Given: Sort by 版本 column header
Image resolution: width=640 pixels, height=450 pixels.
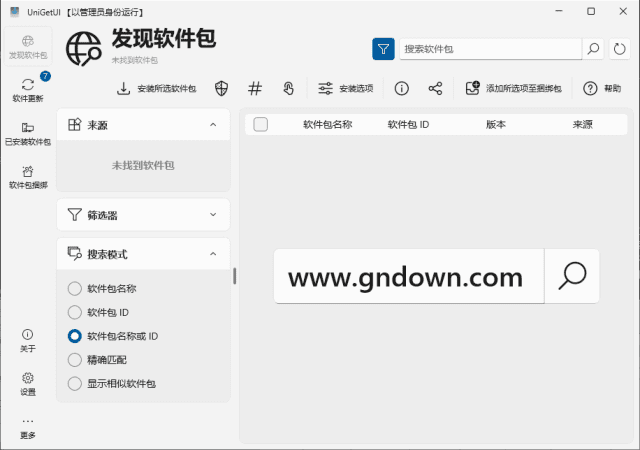Looking at the screenshot, I should (496, 125).
